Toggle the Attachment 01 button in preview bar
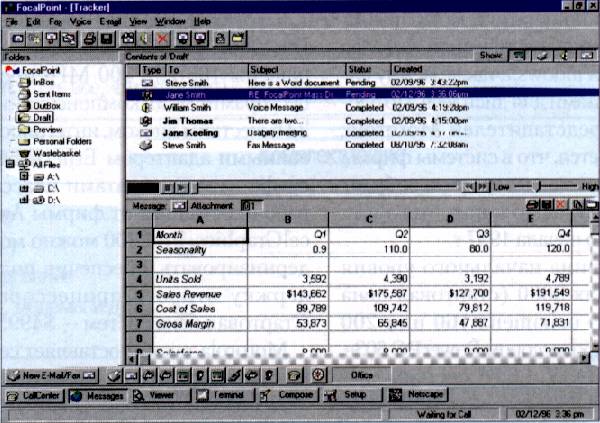Screen dimensions: 600x423 251,206
